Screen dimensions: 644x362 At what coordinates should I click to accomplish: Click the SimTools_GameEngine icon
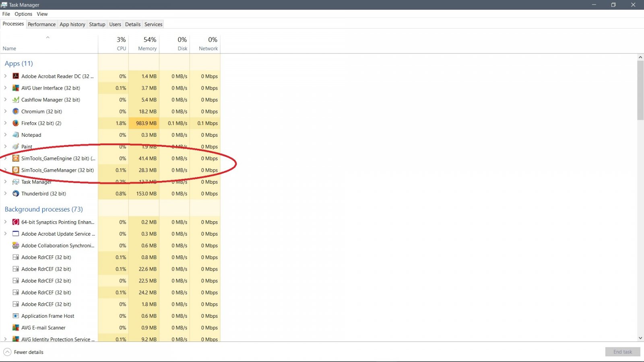[16, 158]
